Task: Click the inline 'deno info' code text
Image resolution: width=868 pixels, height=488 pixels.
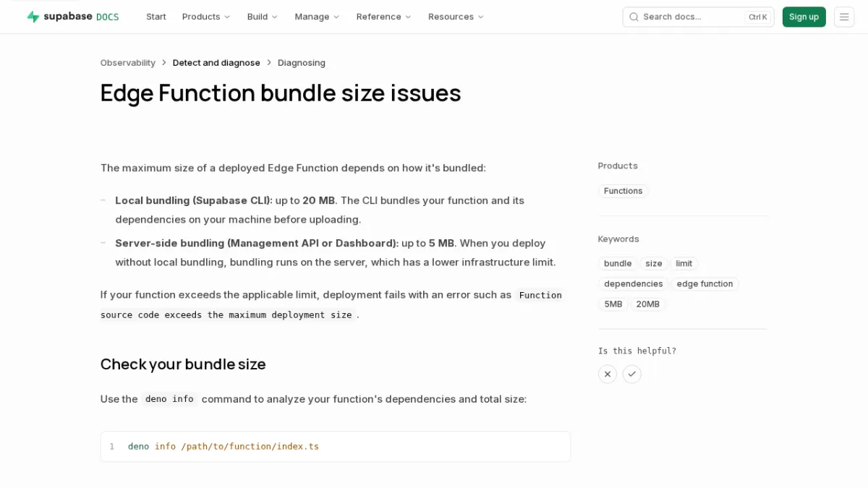Action: pos(169,399)
